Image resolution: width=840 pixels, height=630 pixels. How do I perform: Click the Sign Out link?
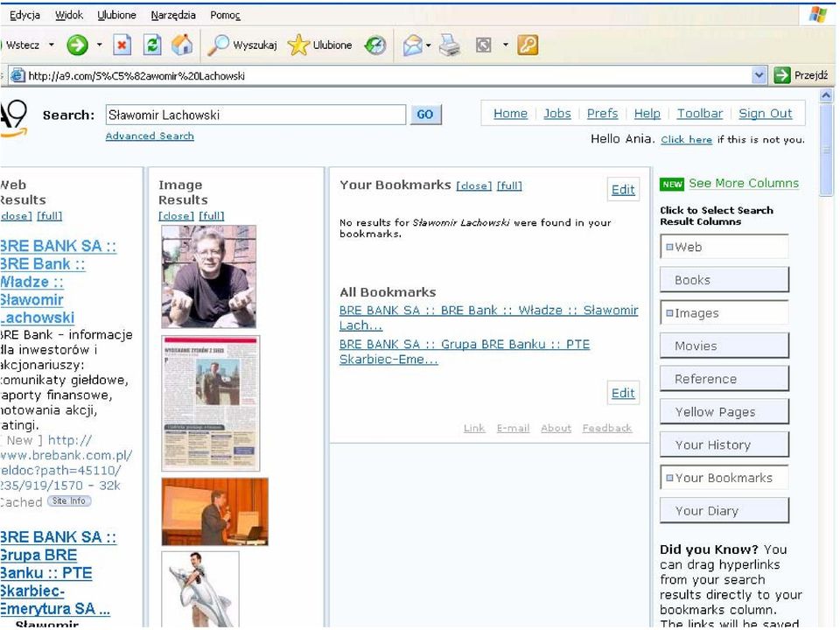tap(765, 114)
